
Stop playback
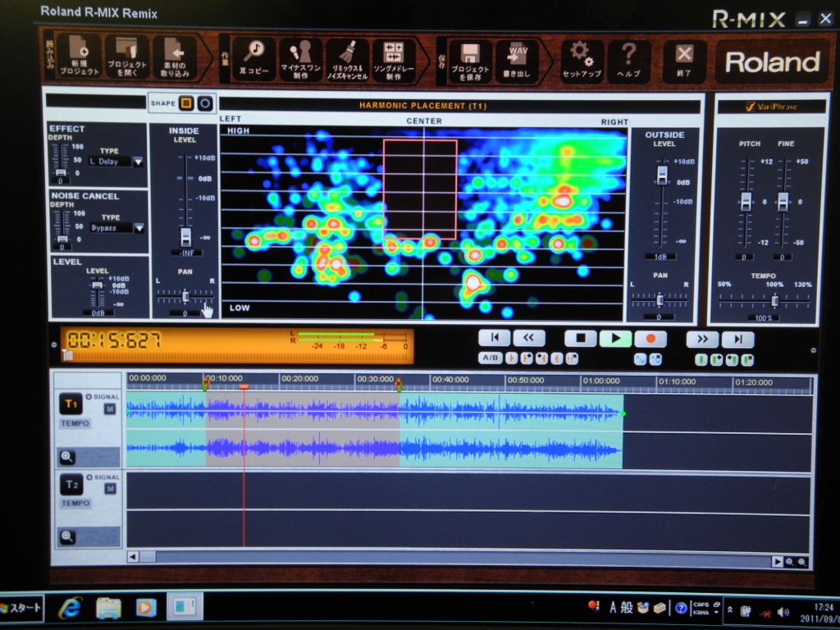point(580,338)
